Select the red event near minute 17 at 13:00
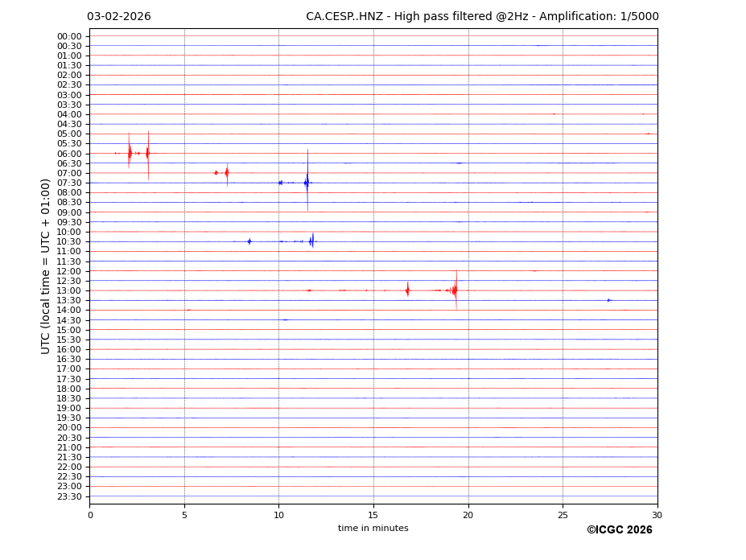This screenshot has height=560, width=746. [x=407, y=290]
